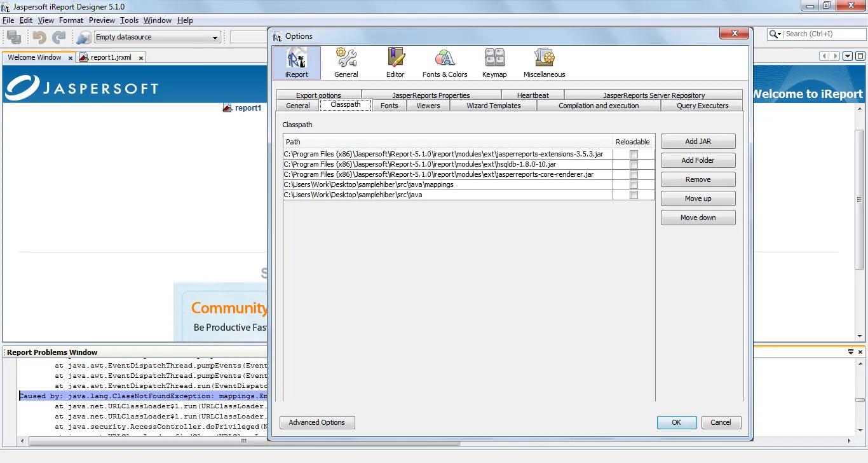Open the Tools menu
The image size is (868, 463).
[130, 20]
